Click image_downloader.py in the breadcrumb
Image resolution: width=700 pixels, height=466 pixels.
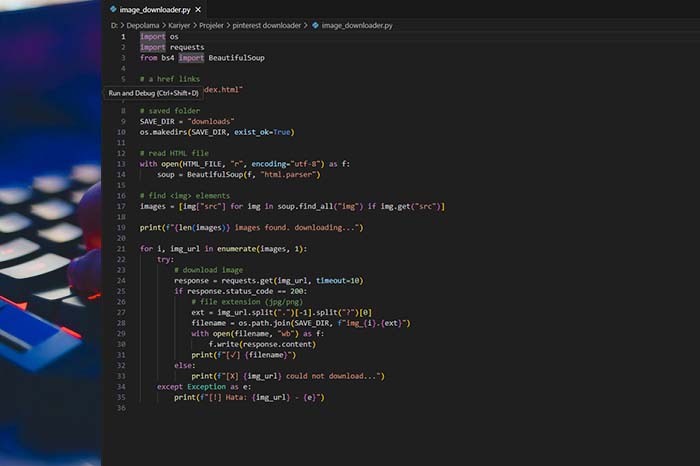point(356,23)
